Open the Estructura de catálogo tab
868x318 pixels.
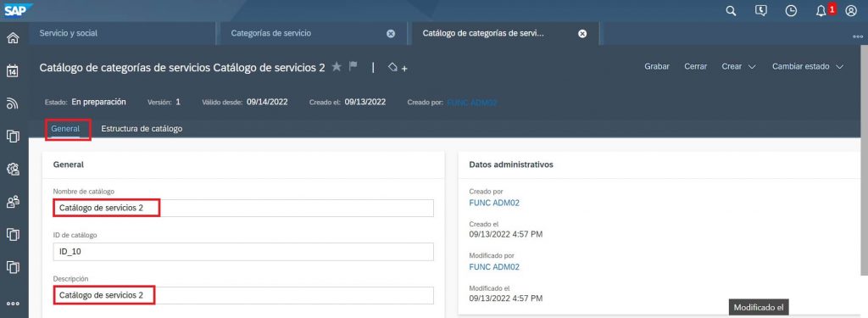point(142,129)
